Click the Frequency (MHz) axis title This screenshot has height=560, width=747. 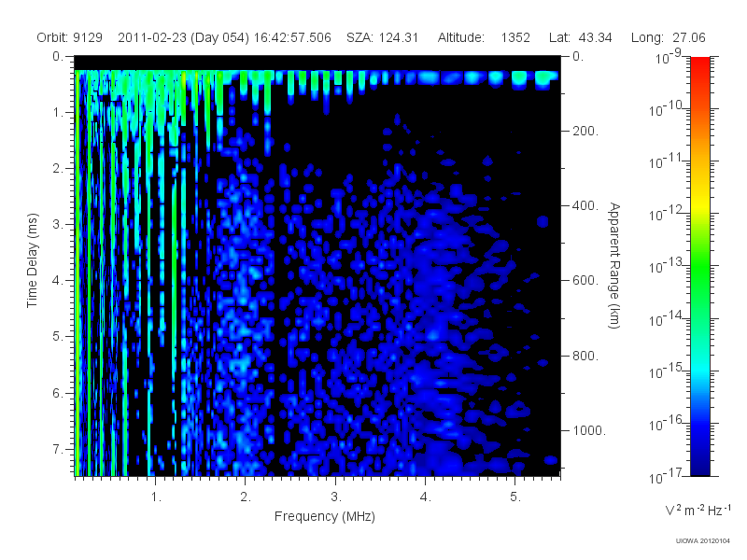coord(324,517)
